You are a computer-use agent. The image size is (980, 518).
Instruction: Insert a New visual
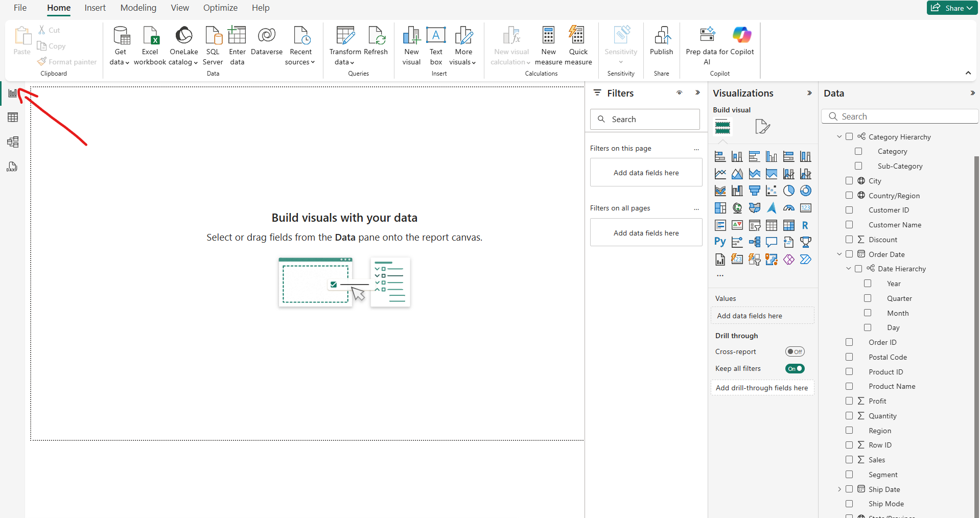pyautogui.click(x=411, y=46)
